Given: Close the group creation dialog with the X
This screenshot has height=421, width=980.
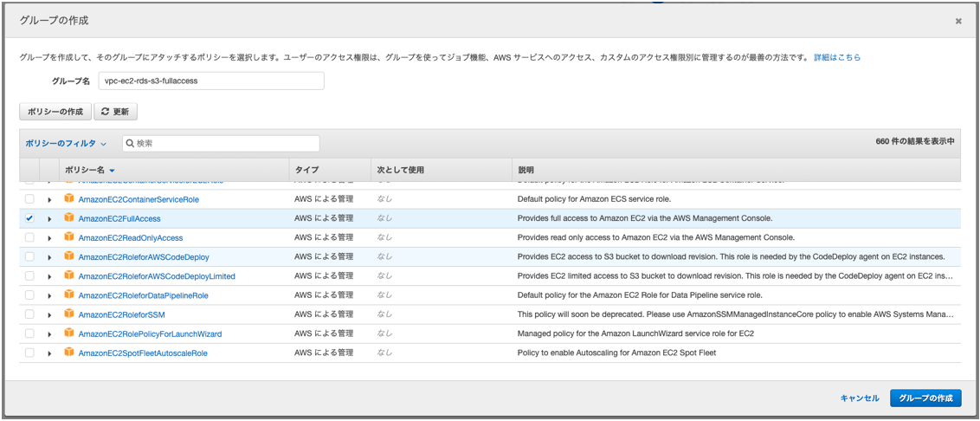Looking at the screenshot, I should click(958, 22).
